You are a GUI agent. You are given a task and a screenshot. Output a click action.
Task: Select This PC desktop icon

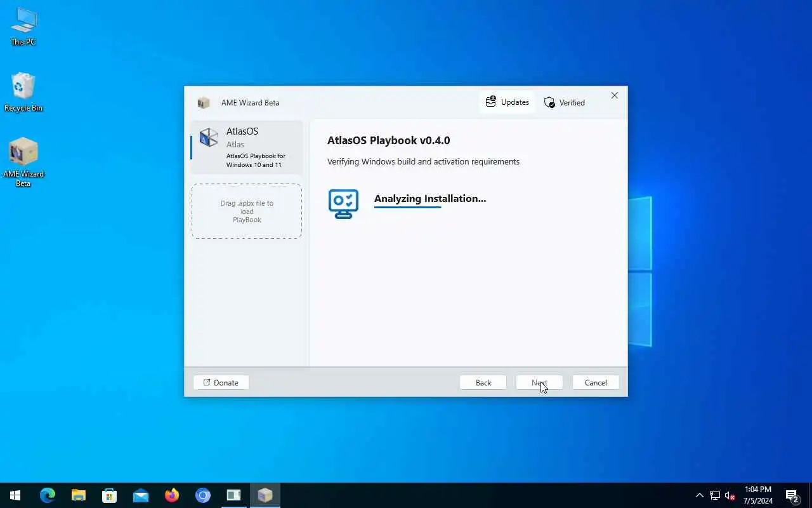(x=23, y=27)
